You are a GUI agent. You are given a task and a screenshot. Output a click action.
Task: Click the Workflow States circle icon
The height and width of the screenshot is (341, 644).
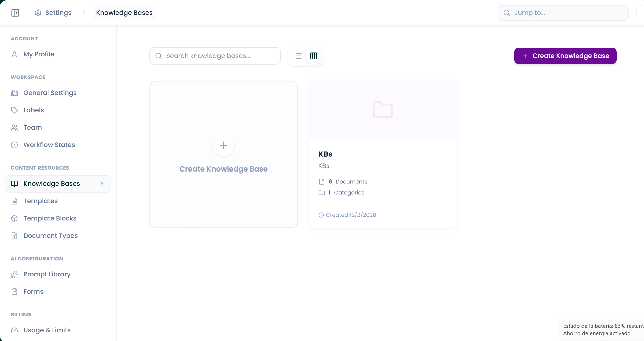[15, 145]
